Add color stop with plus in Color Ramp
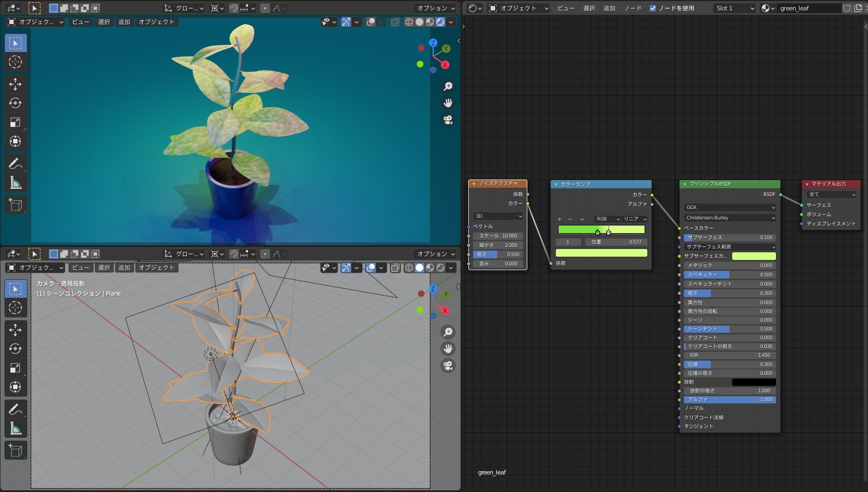868x492 pixels. [x=559, y=219]
